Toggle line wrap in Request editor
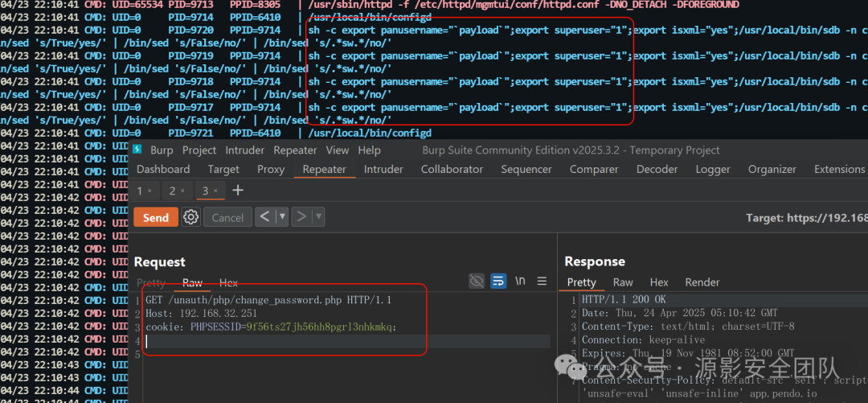Image resolution: width=868 pixels, height=403 pixels. [x=498, y=281]
